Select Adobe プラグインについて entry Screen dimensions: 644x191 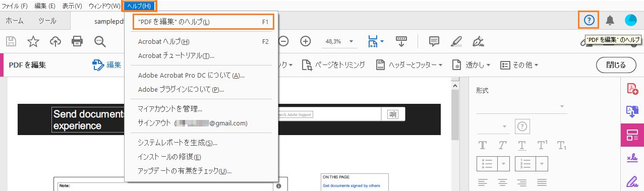201,89
